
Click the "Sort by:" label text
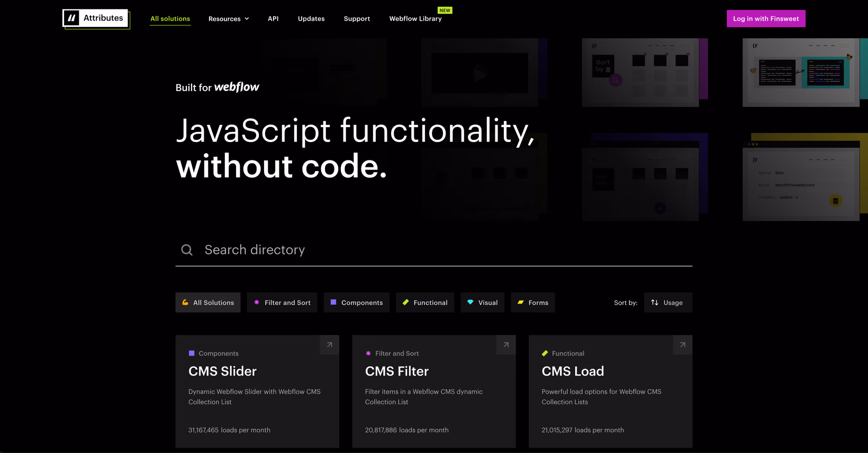tap(626, 303)
